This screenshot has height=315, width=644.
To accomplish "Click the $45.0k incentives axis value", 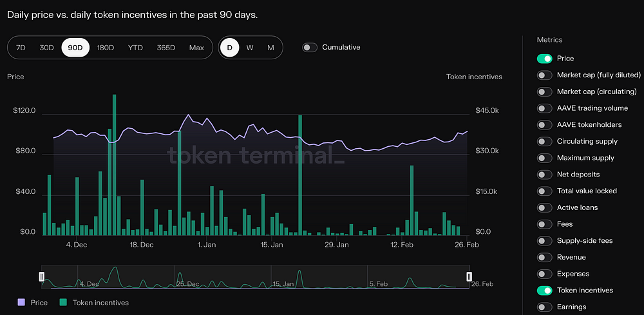I will click(487, 111).
